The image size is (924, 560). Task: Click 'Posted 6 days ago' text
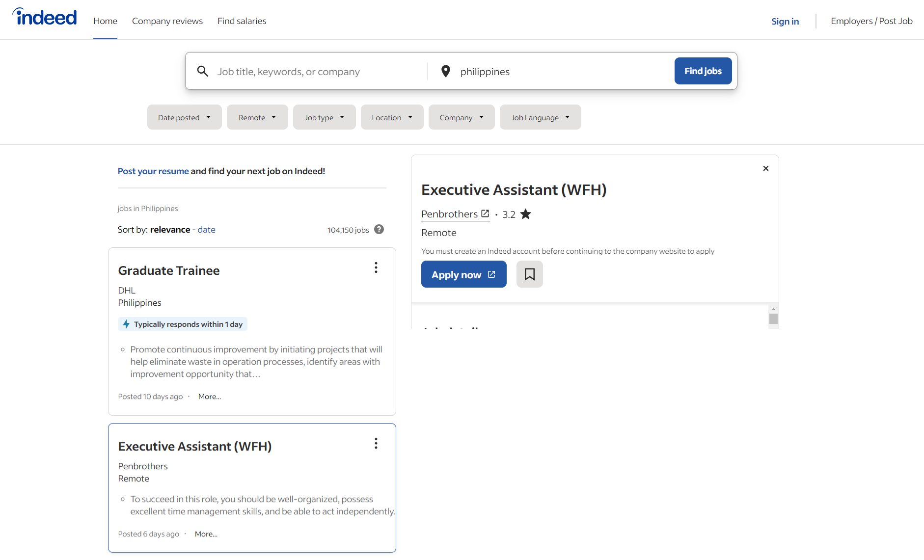point(149,534)
